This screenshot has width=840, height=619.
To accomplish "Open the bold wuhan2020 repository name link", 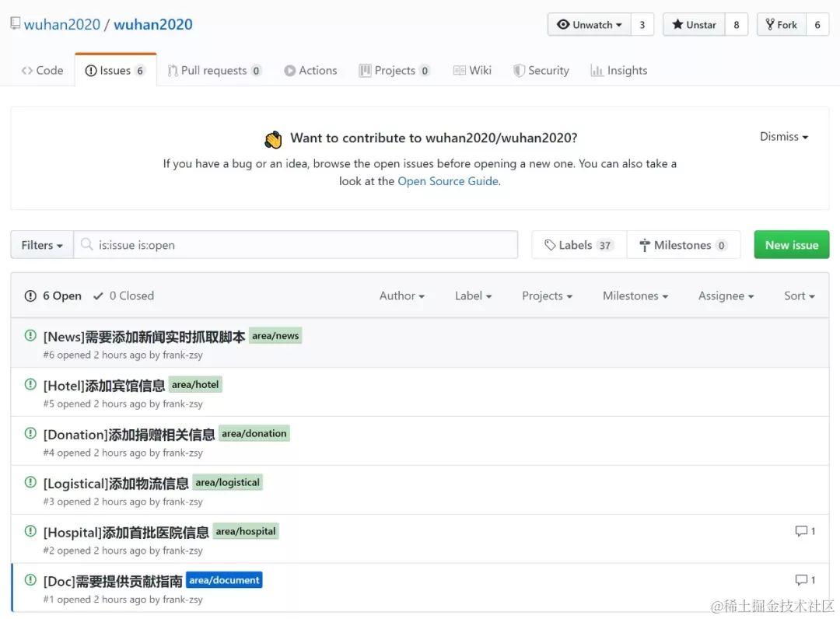I will 152,24.
